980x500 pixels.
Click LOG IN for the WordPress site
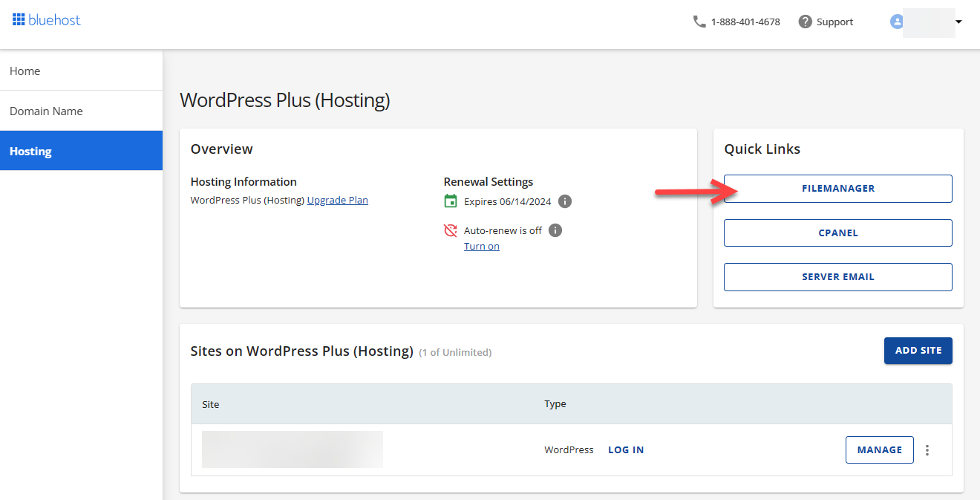pyautogui.click(x=626, y=450)
